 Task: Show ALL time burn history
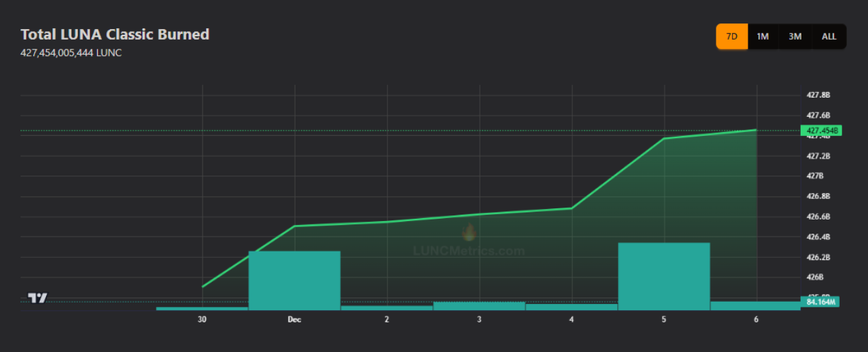point(828,36)
